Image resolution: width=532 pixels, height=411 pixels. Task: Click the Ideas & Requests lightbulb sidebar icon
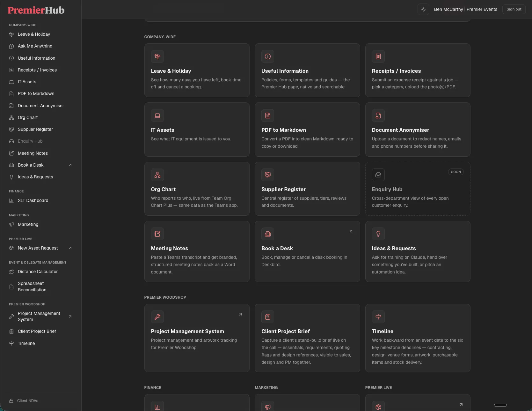[11, 177]
